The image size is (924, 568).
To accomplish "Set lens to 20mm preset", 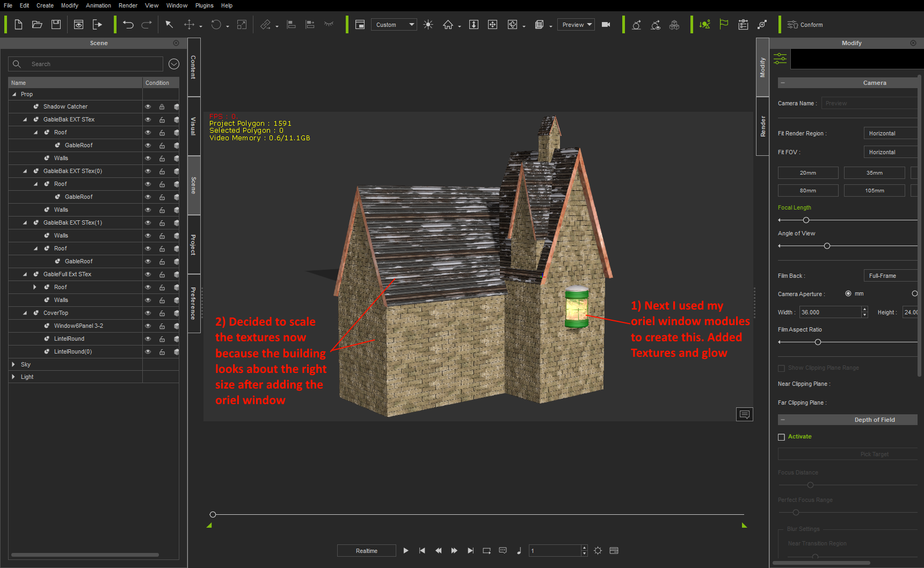I will click(x=808, y=173).
